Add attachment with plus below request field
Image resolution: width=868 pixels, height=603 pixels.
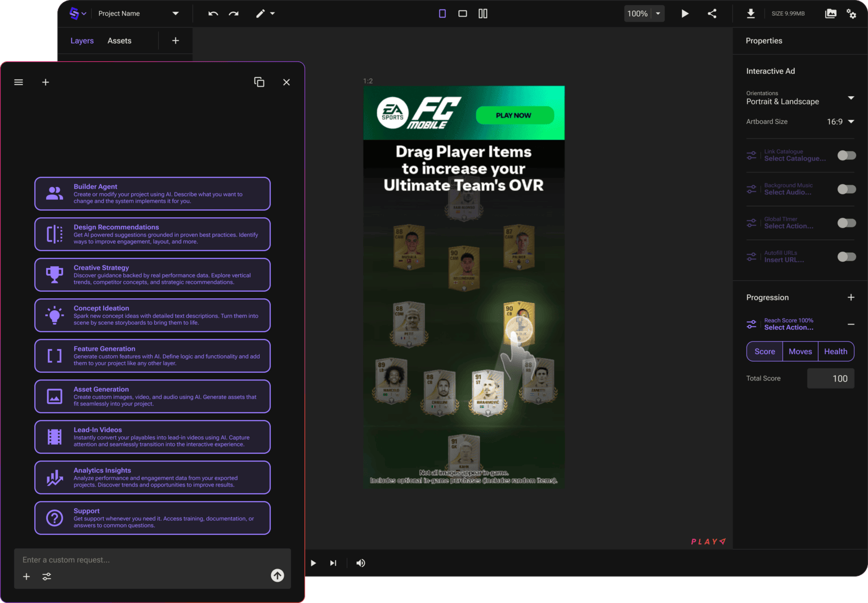coord(26,577)
